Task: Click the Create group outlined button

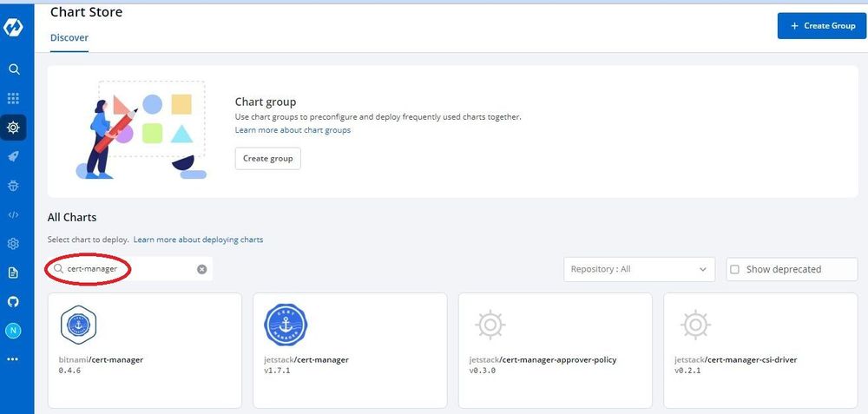Action: pos(268,158)
